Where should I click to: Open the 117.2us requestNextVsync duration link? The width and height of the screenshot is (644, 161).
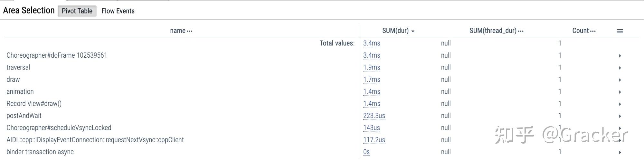click(x=374, y=140)
